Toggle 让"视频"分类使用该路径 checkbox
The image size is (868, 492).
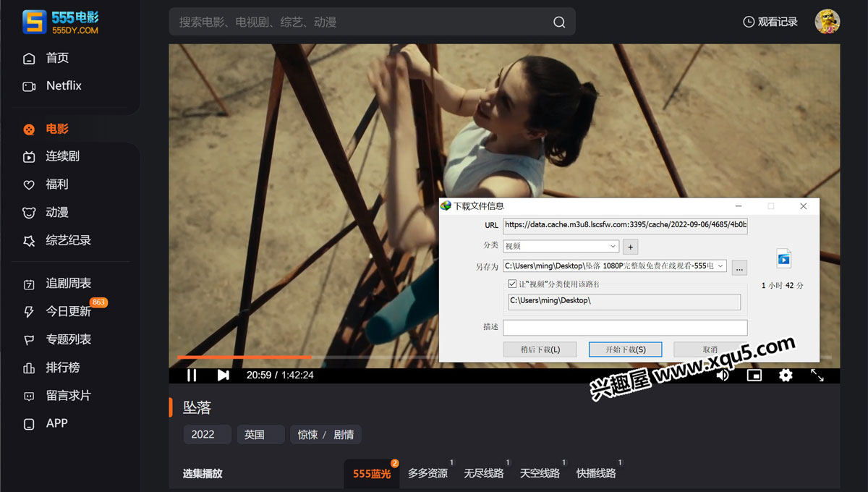[512, 284]
